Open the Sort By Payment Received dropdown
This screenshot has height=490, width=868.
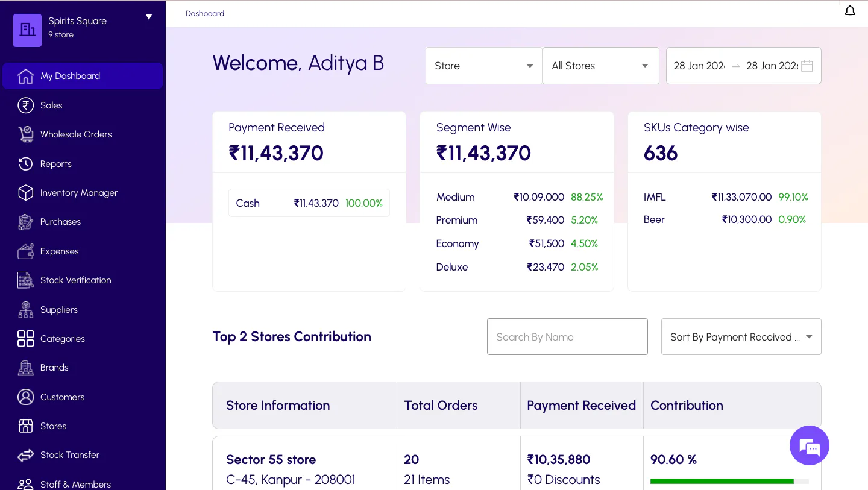point(741,337)
